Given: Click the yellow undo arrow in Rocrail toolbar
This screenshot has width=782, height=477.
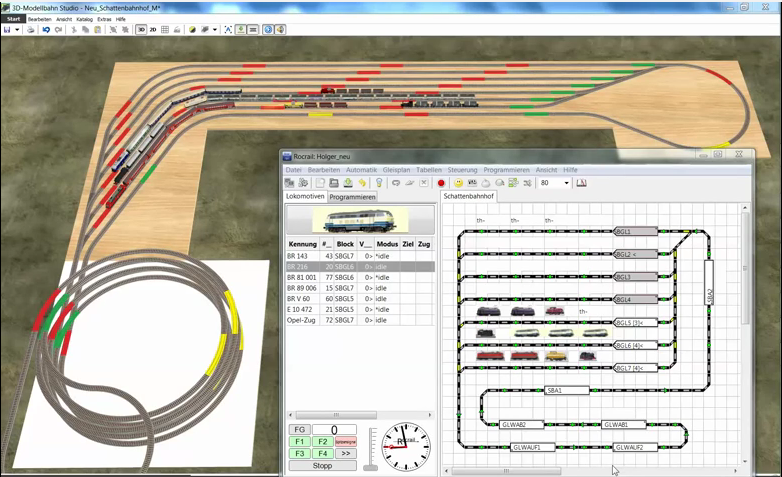Looking at the screenshot, I should (x=363, y=183).
